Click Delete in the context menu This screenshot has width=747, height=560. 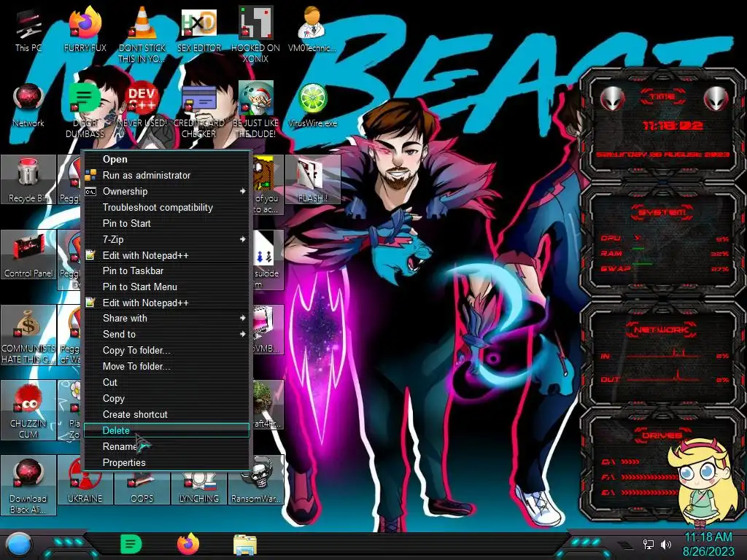tap(167, 430)
